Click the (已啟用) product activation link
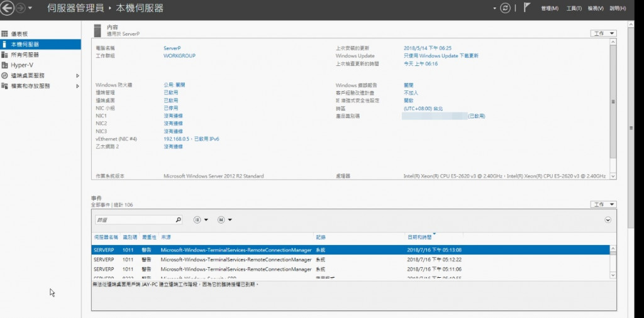The width and height of the screenshot is (644, 318). (477, 116)
